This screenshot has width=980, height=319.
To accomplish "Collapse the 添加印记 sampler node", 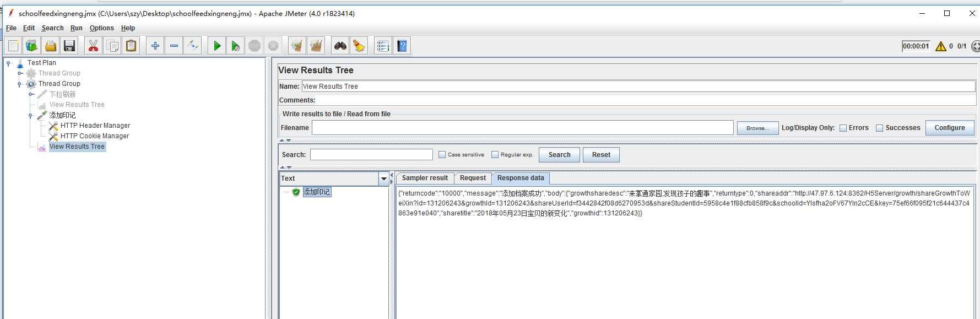I will click(31, 116).
